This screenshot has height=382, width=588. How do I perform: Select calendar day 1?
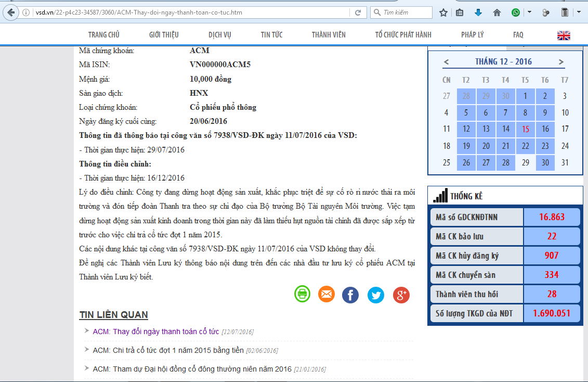[526, 96]
